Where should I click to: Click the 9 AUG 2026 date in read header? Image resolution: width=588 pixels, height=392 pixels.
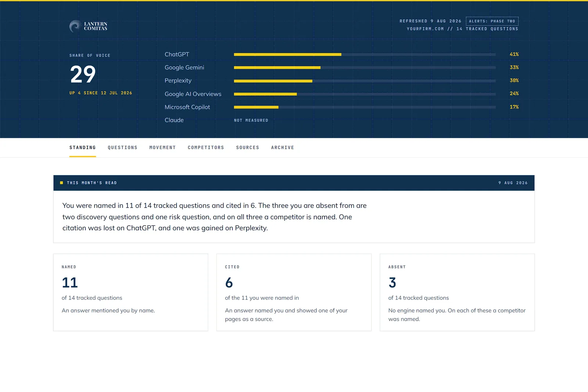click(x=513, y=183)
